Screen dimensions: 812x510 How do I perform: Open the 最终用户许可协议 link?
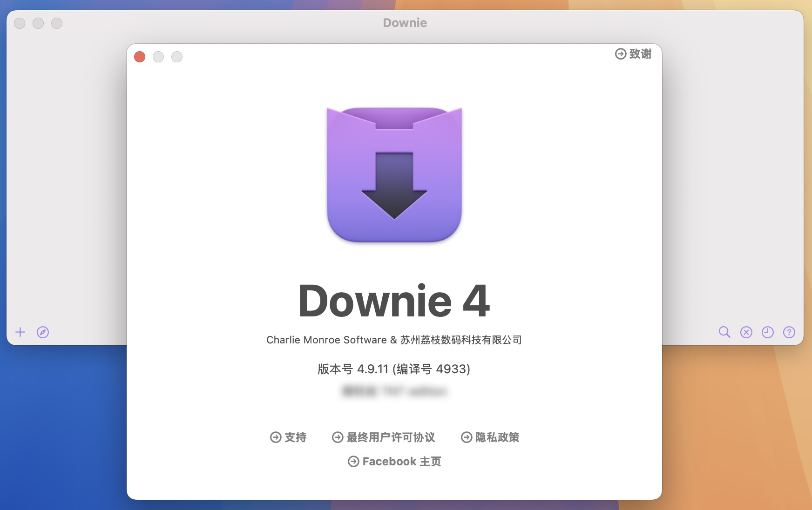pyautogui.click(x=384, y=437)
